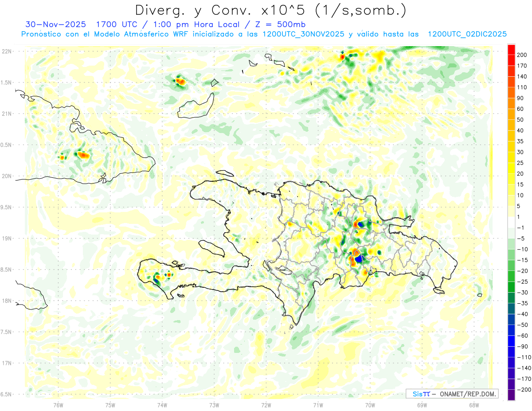Select the positive '35' colorbar value
The height and width of the screenshot is (411, 532).
click(521, 141)
